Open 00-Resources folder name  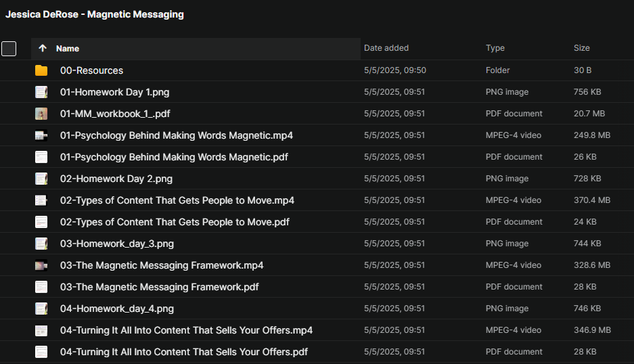(x=91, y=70)
